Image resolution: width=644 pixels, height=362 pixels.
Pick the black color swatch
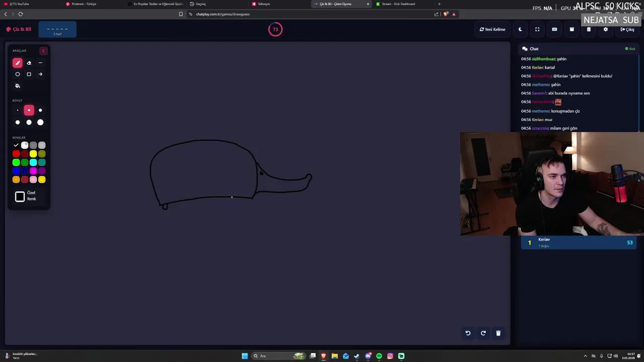pos(16,145)
